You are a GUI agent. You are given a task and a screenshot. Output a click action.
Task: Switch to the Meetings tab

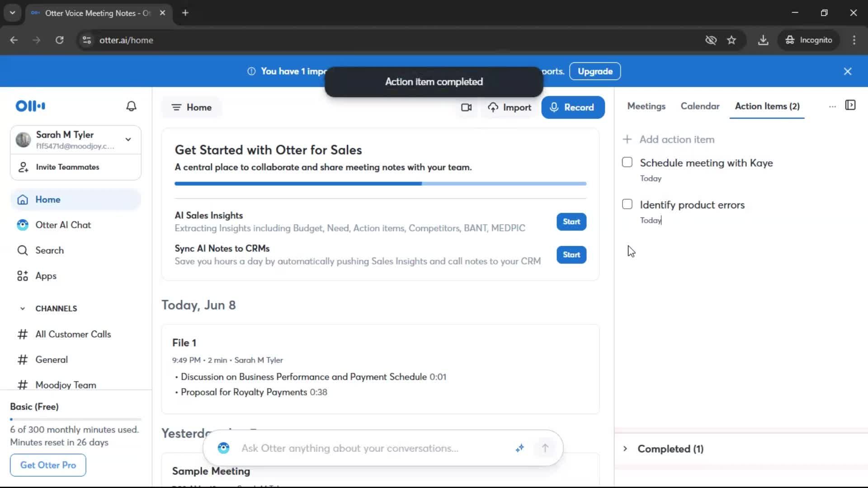click(x=646, y=106)
